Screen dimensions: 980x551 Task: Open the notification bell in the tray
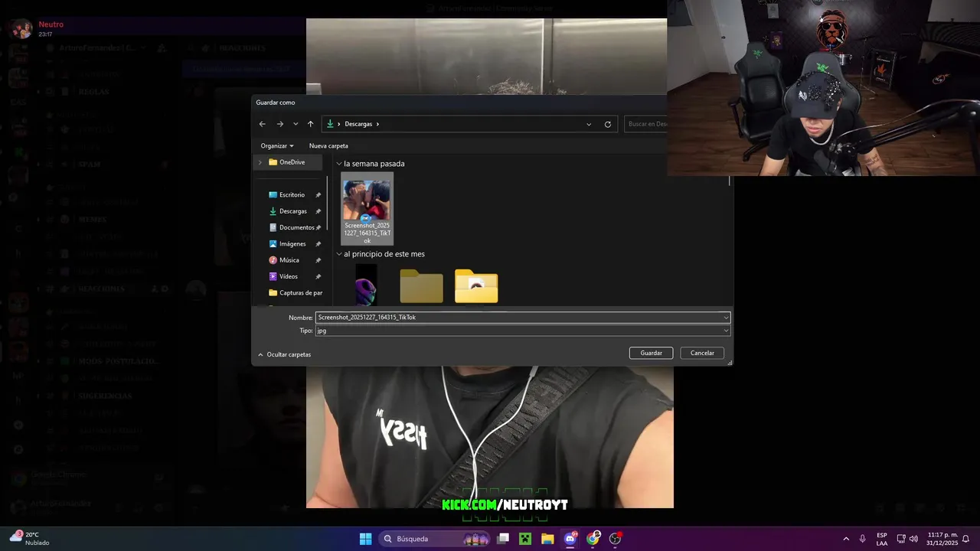coord(966,539)
